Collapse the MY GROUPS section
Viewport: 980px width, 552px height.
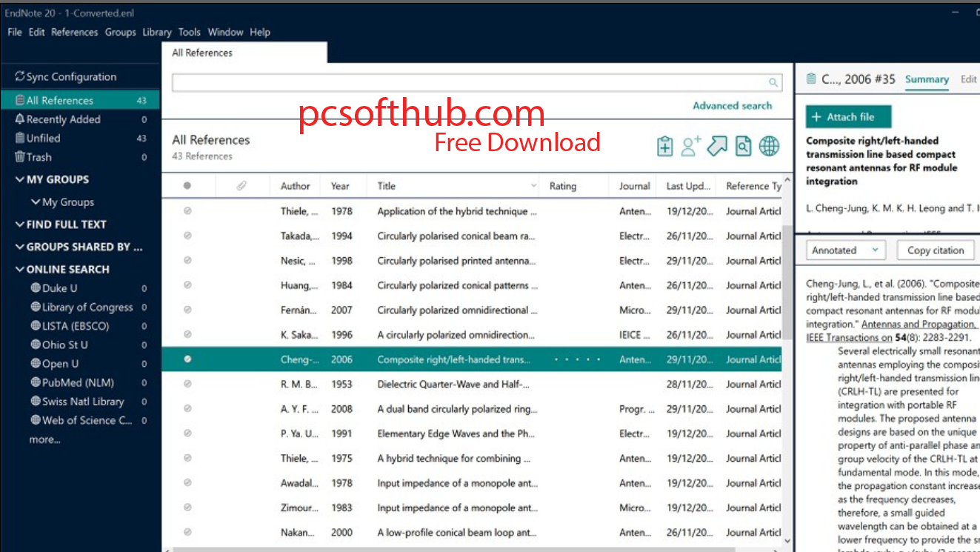[20, 179]
